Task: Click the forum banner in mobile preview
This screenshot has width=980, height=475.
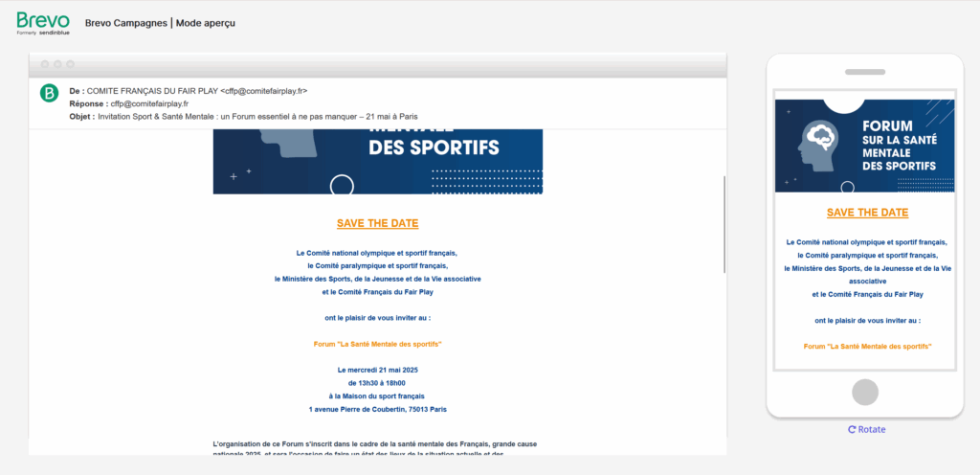Action: click(865, 146)
